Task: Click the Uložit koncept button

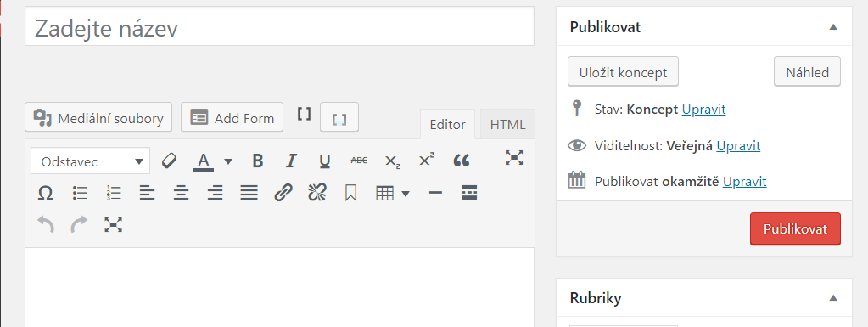Action: pos(624,72)
